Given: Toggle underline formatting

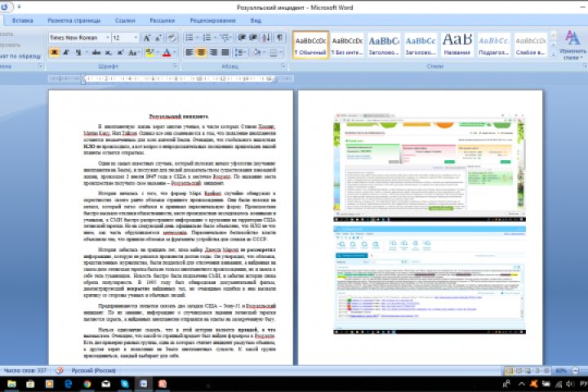Looking at the screenshot, I should tap(78, 53).
